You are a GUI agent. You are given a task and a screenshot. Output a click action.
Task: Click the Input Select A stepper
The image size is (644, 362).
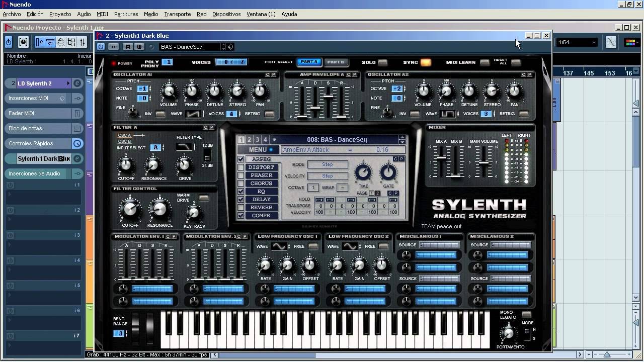pyautogui.click(x=163, y=147)
